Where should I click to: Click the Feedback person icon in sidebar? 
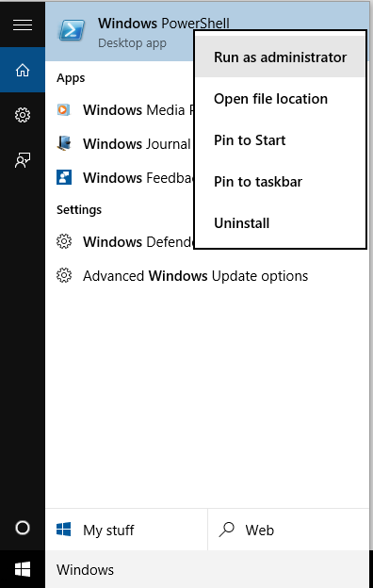tap(23, 160)
